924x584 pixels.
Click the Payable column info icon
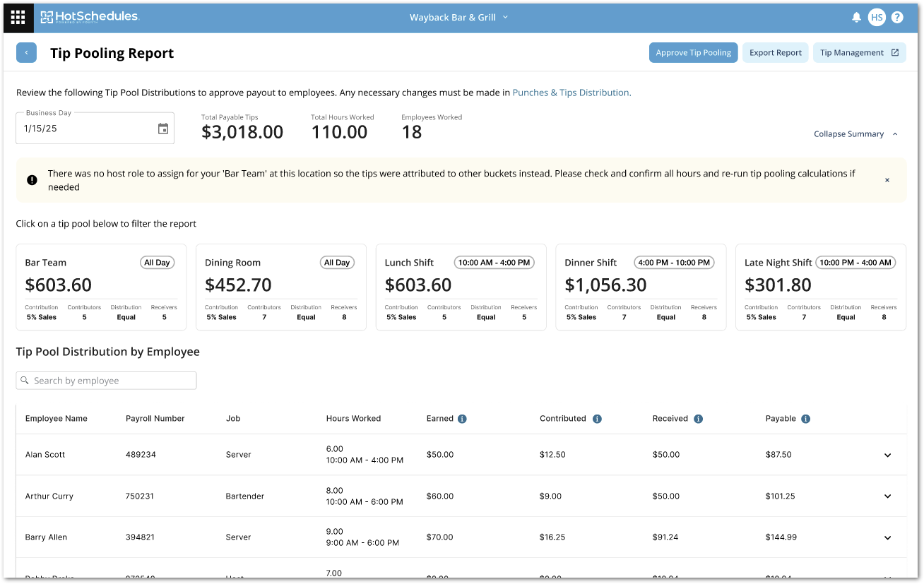805,419
